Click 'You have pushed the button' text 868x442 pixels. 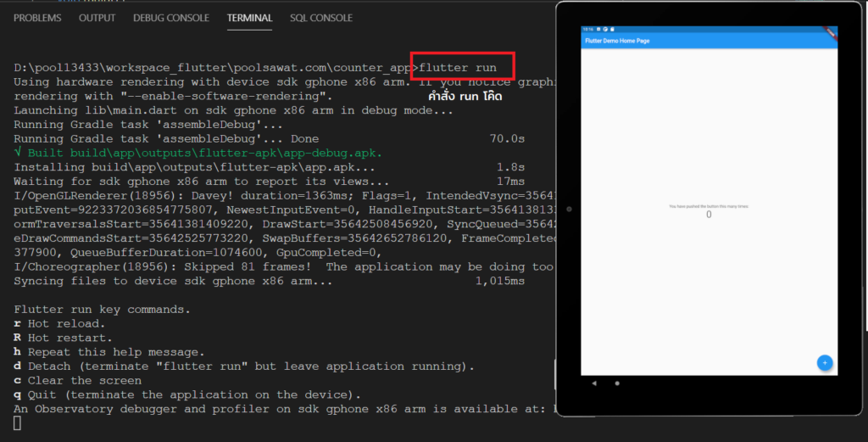(x=709, y=207)
